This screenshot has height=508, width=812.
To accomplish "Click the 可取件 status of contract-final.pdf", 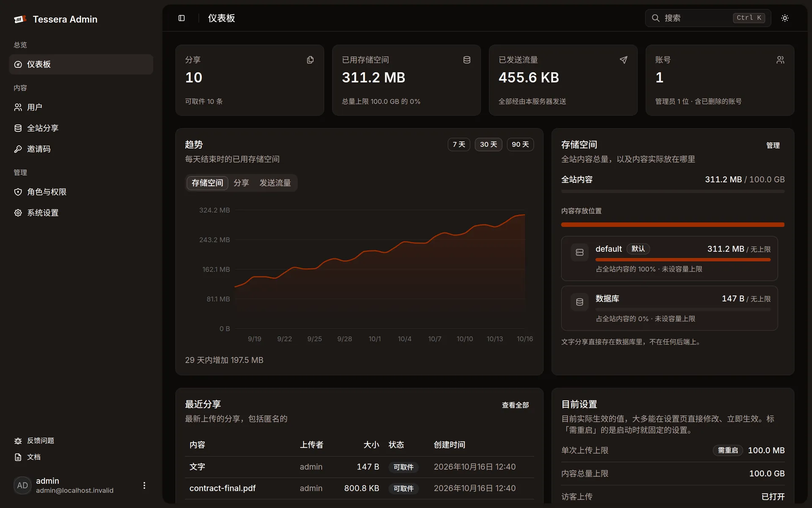I will pyautogui.click(x=403, y=489).
